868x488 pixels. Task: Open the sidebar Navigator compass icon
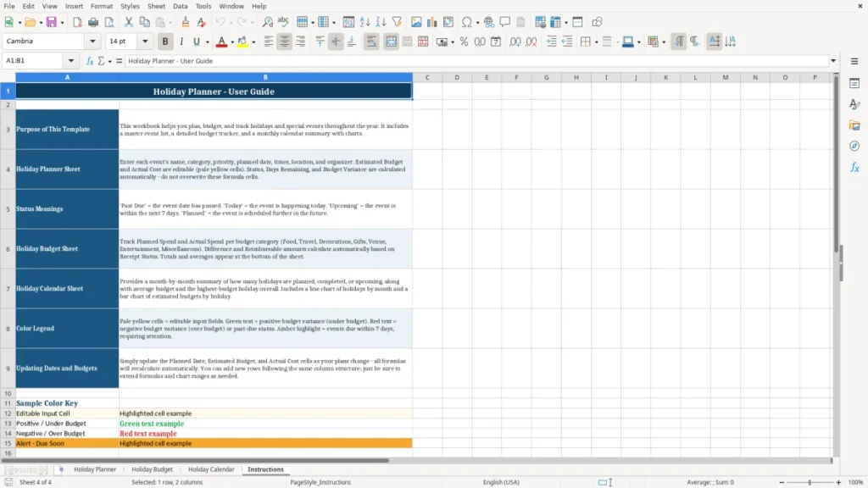[854, 146]
